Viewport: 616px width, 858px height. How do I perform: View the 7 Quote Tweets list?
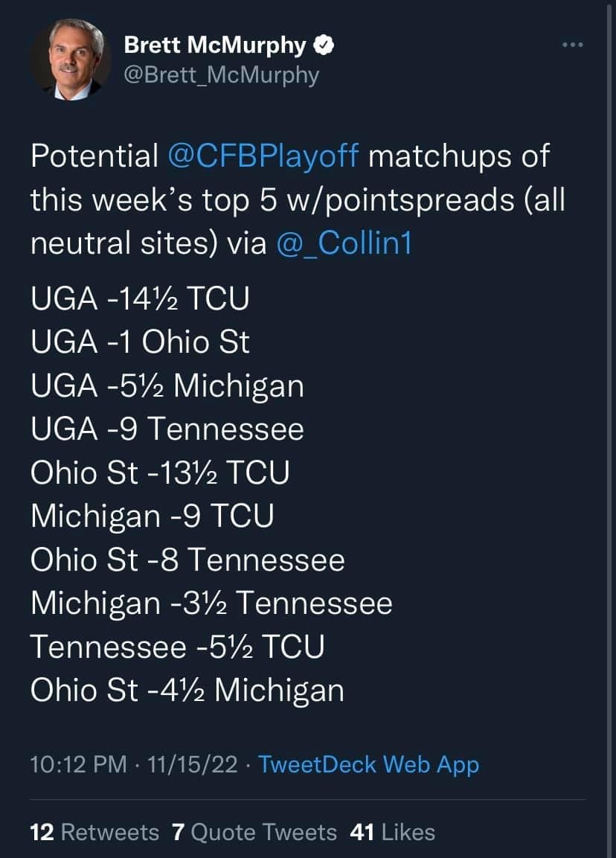point(254,832)
